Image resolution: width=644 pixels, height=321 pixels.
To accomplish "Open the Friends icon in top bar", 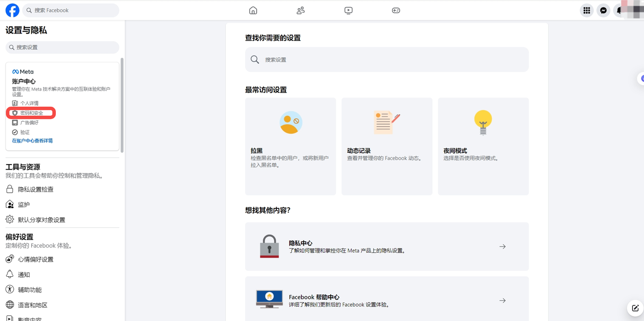I will pos(301,10).
